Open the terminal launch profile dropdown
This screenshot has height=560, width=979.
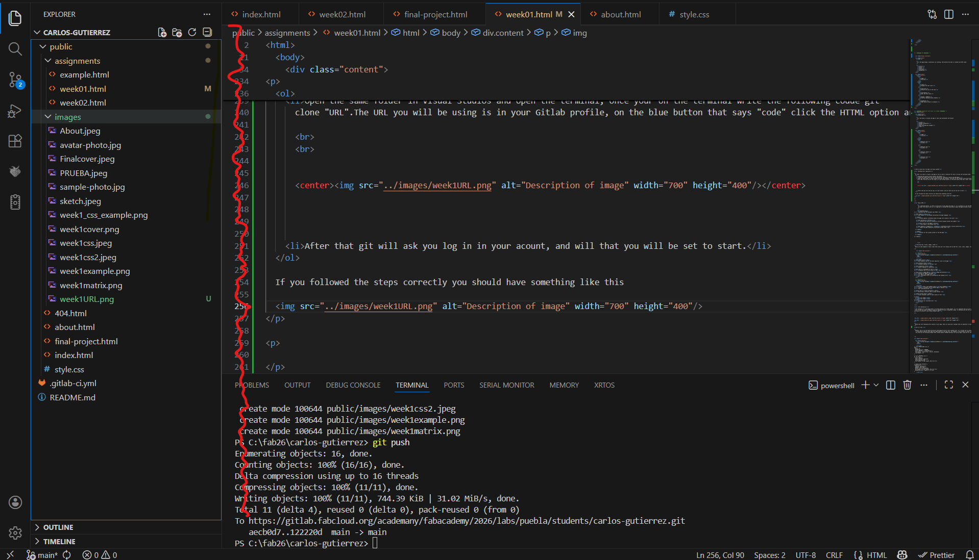[876, 385]
